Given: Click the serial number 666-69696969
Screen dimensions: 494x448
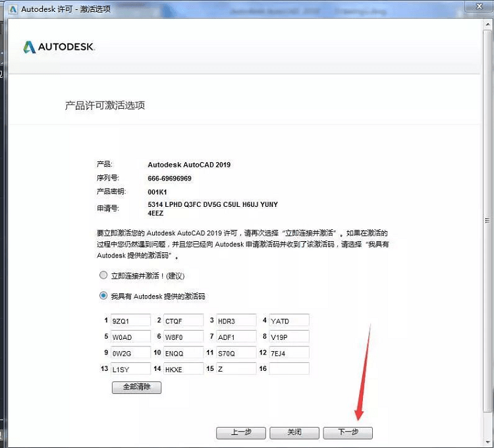Looking at the screenshot, I should (x=169, y=179).
